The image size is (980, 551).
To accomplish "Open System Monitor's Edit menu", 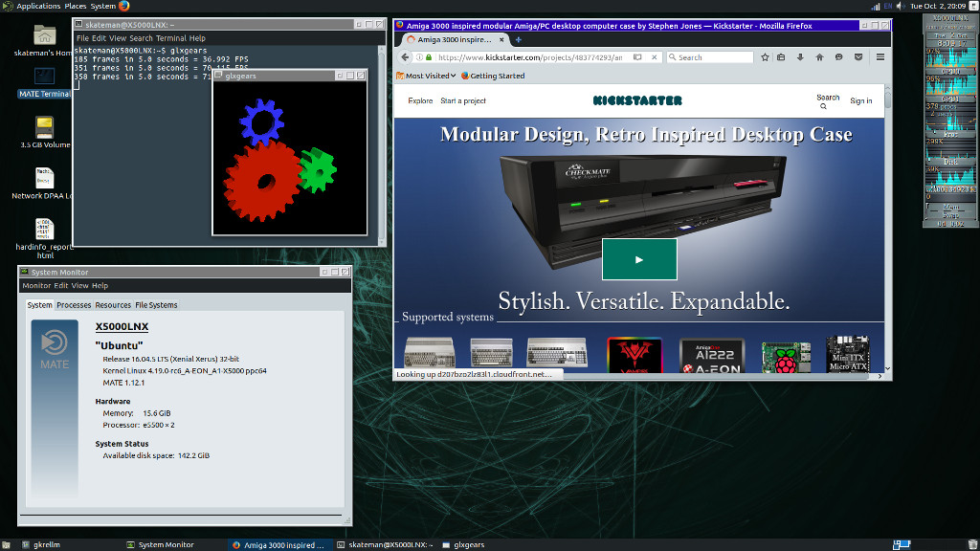I will coord(60,285).
